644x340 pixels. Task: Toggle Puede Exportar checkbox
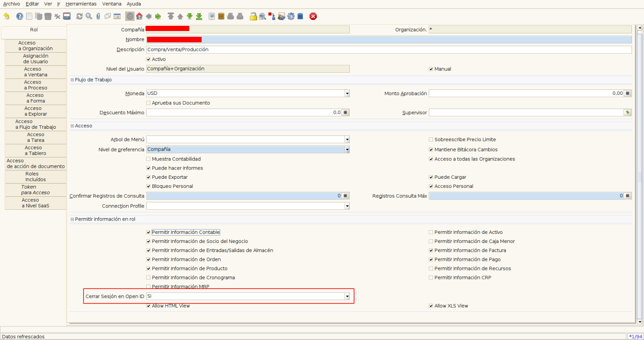(x=148, y=177)
